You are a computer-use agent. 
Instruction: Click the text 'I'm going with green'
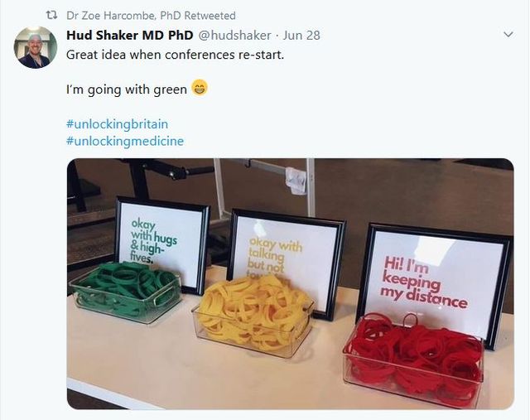pyautogui.click(x=127, y=89)
